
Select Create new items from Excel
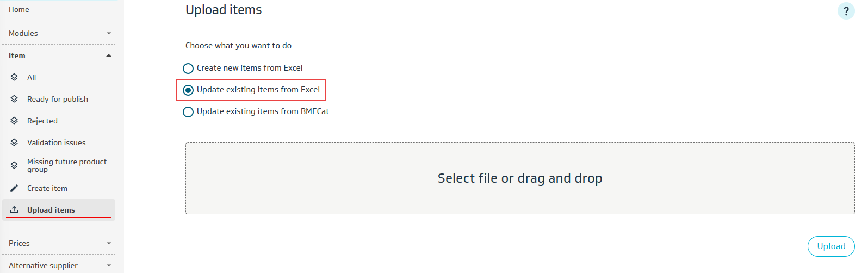188,69
